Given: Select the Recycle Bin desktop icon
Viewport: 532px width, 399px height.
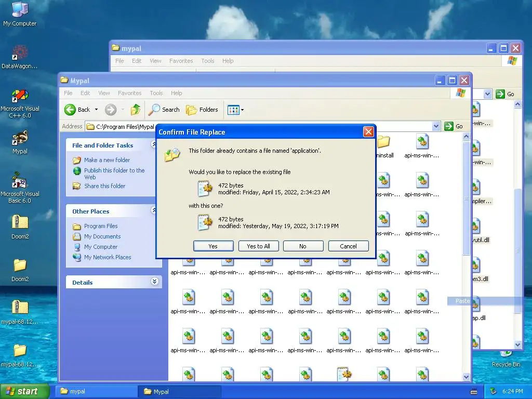Looking at the screenshot, I should pyautogui.click(x=506, y=360).
